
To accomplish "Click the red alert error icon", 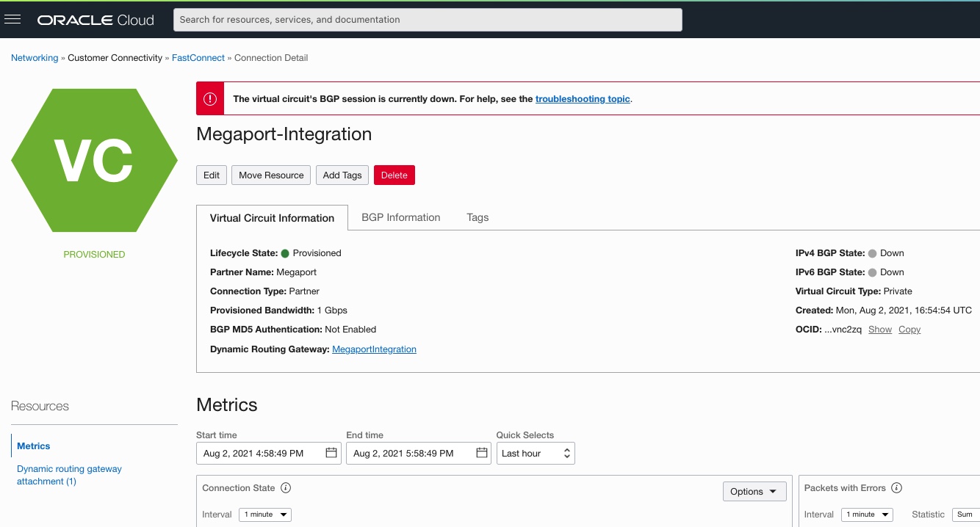I will (210, 99).
